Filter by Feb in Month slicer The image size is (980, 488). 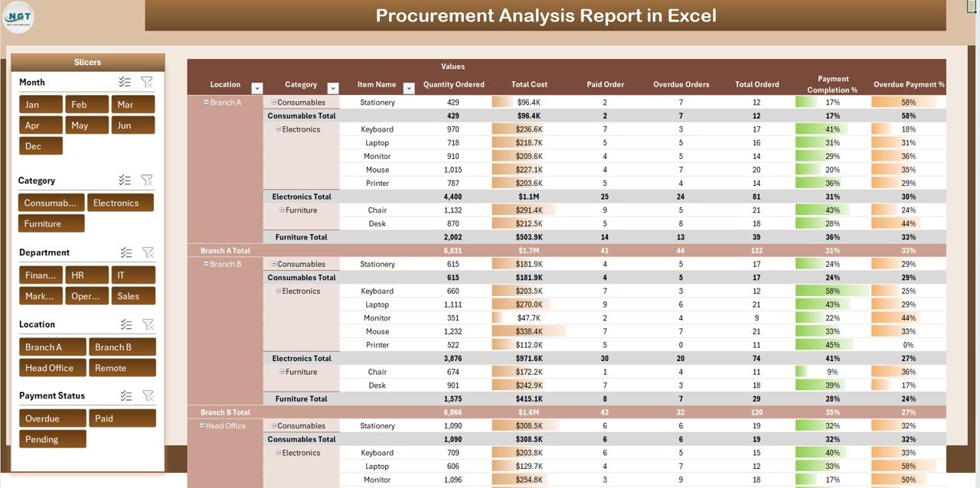[x=87, y=105]
